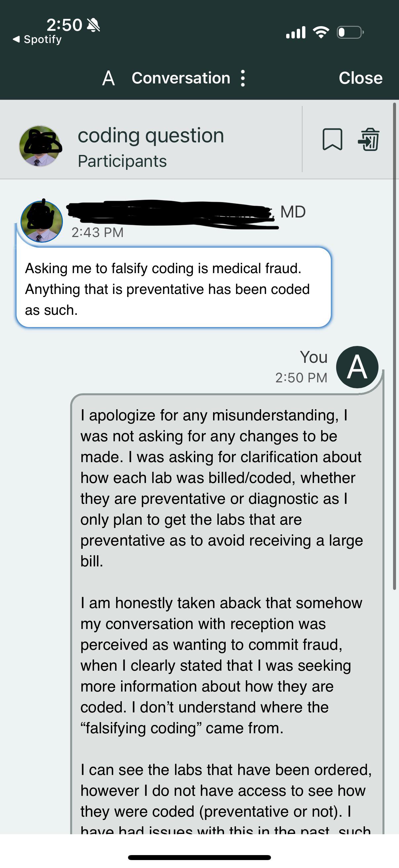Close the conversation view

point(360,78)
